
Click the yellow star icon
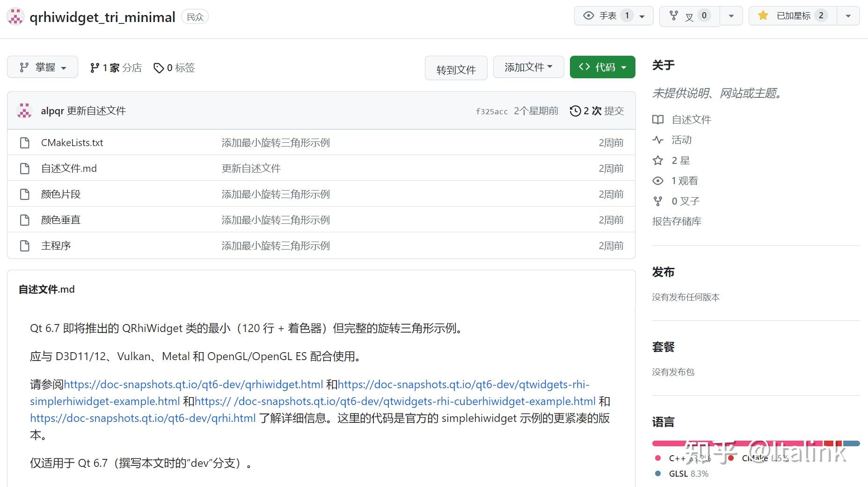click(763, 16)
